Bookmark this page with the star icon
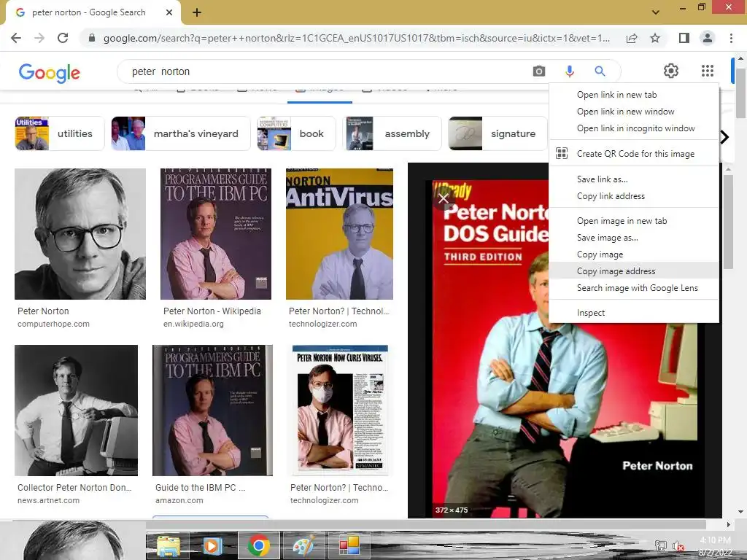 pos(655,38)
